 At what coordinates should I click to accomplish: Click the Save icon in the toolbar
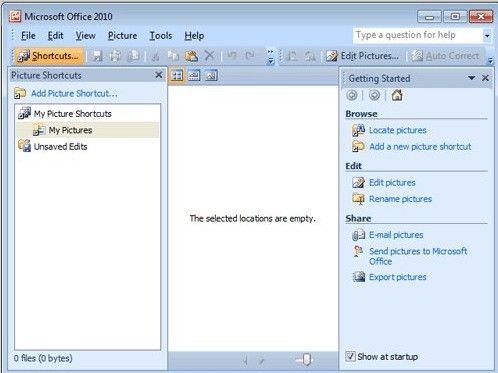point(97,56)
